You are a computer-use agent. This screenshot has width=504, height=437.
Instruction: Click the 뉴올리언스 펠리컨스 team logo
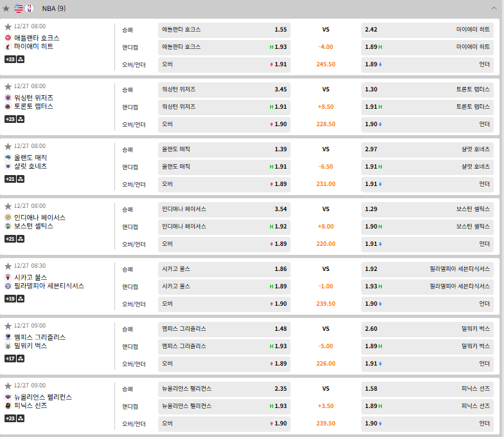(8, 397)
